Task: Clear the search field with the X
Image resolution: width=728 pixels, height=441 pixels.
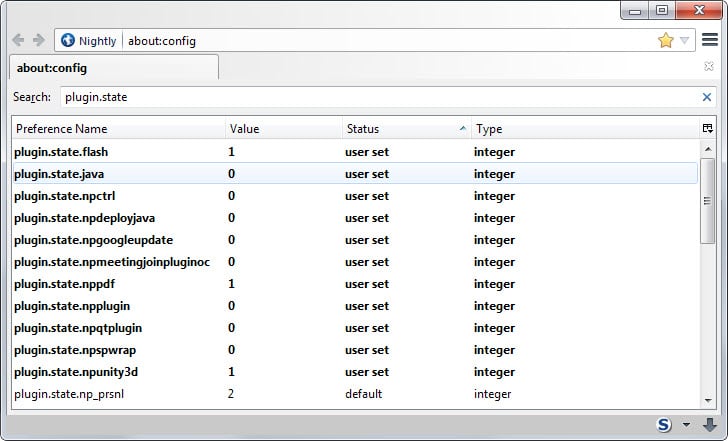Action: (707, 97)
